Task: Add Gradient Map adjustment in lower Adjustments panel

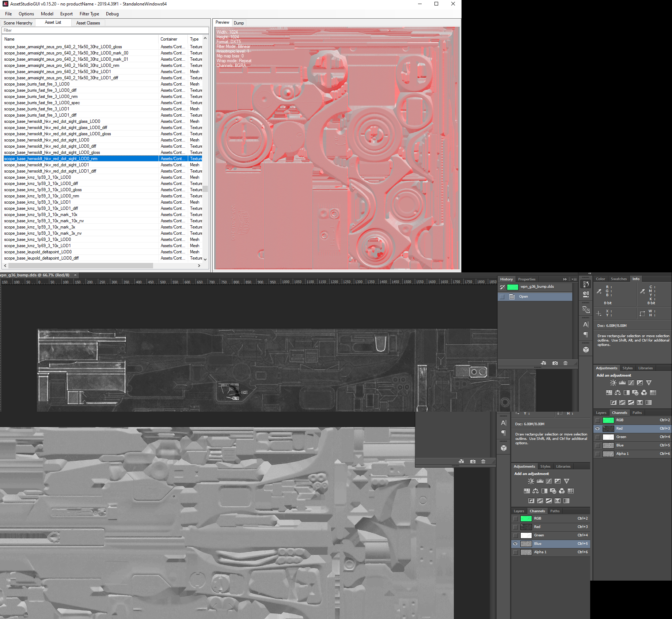Action: click(566, 501)
